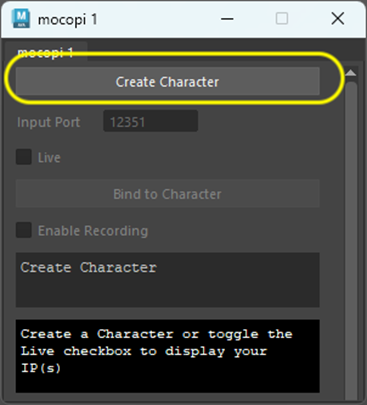367x405 pixels.
Task: Toggle the Live checkbox
Action: click(x=24, y=157)
